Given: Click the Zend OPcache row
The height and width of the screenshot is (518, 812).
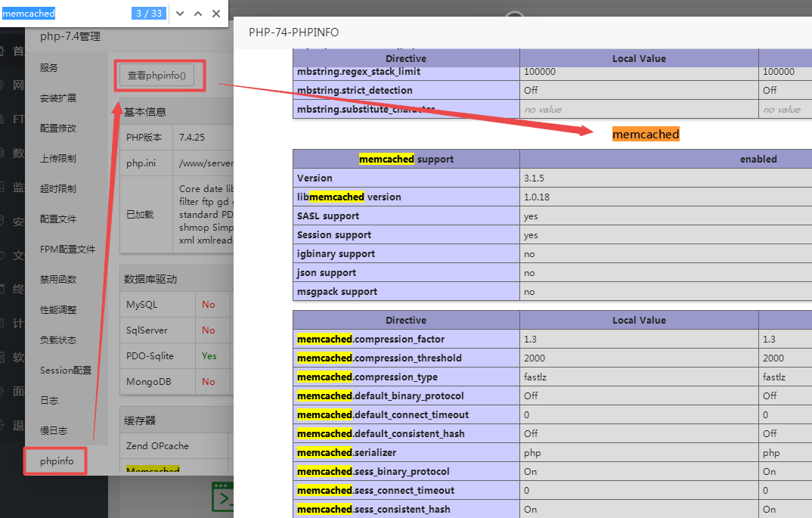Looking at the screenshot, I should tap(176, 446).
